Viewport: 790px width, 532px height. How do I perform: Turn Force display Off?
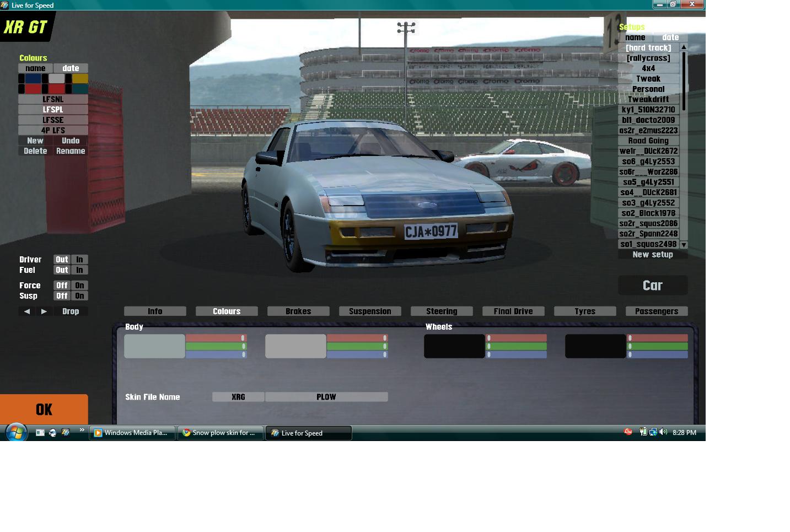tap(62, 286)
